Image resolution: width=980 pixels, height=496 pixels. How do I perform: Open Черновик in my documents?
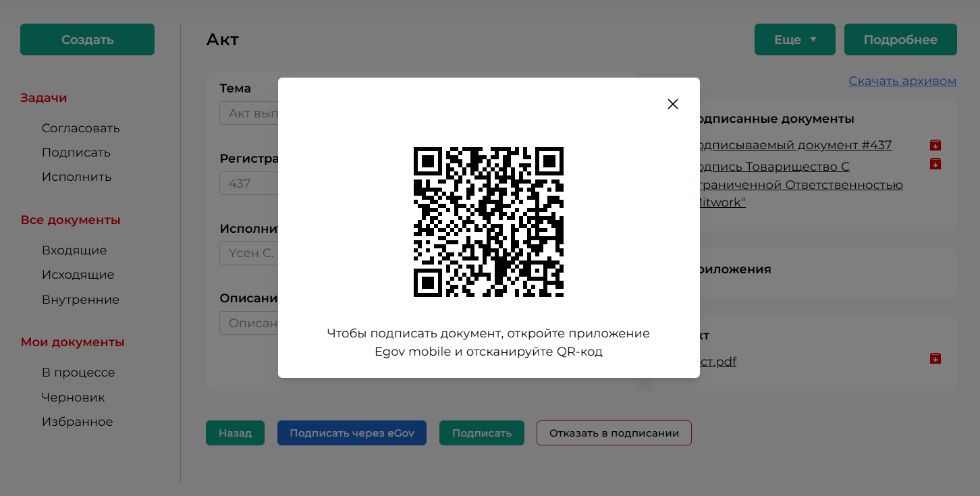click(x=74, y=397)
